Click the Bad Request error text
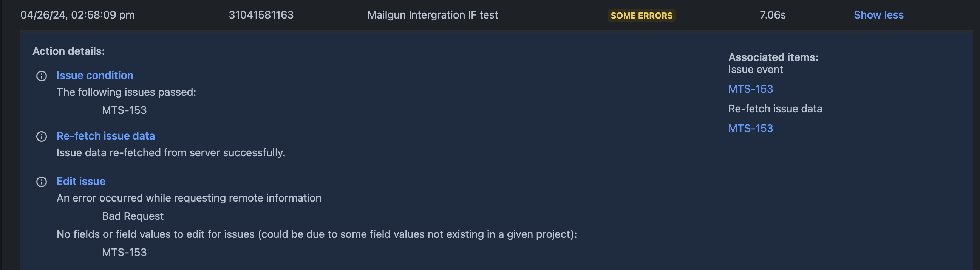This screenshot has width=980, height=270. click(133, 216)
